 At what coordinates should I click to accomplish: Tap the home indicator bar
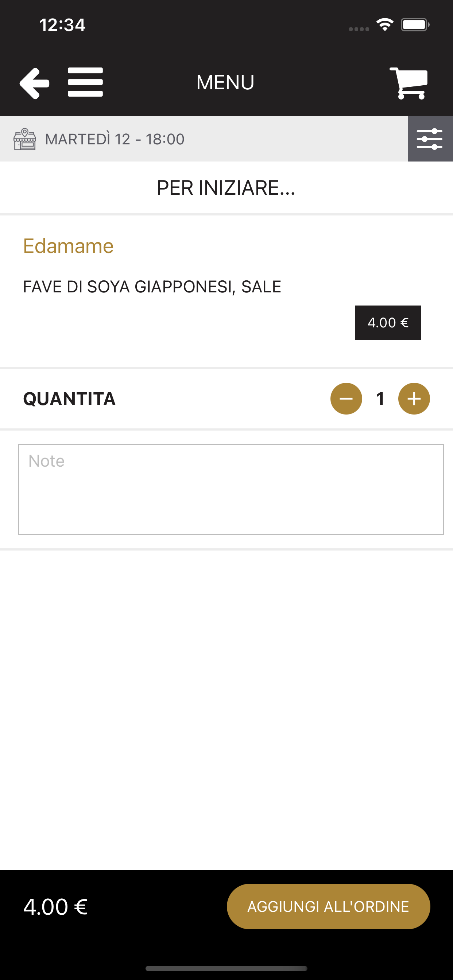[x=226, y=968]
